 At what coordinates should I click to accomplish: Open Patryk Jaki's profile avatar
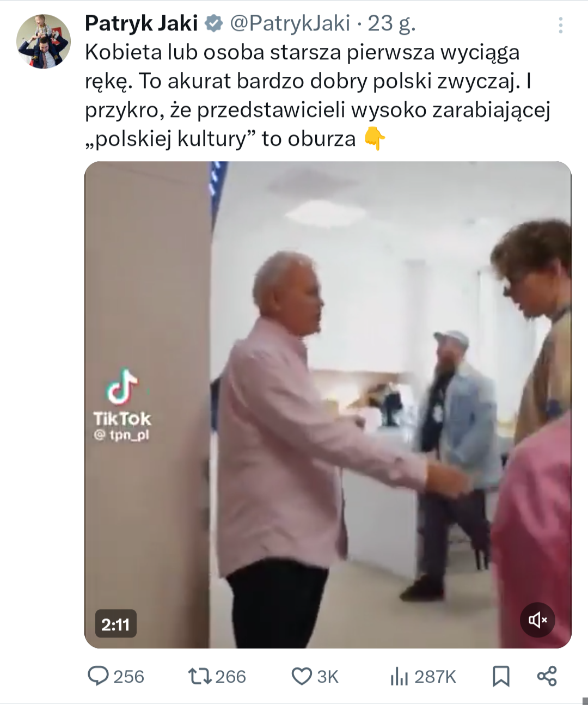pyautogui.click(x=44, y=41)
